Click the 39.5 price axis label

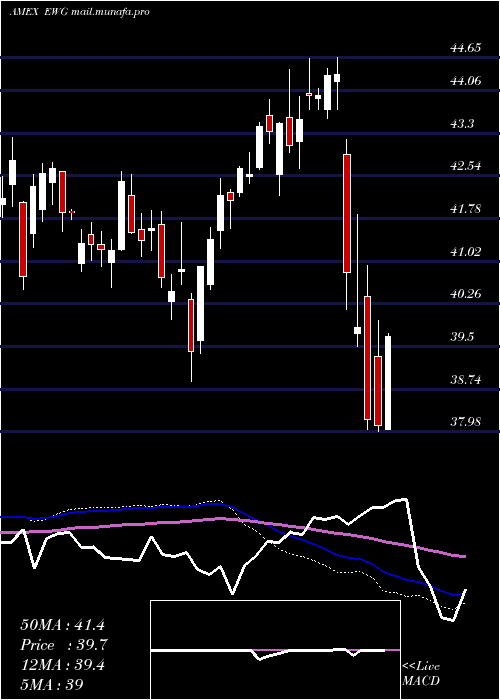(x=462, y=337)
